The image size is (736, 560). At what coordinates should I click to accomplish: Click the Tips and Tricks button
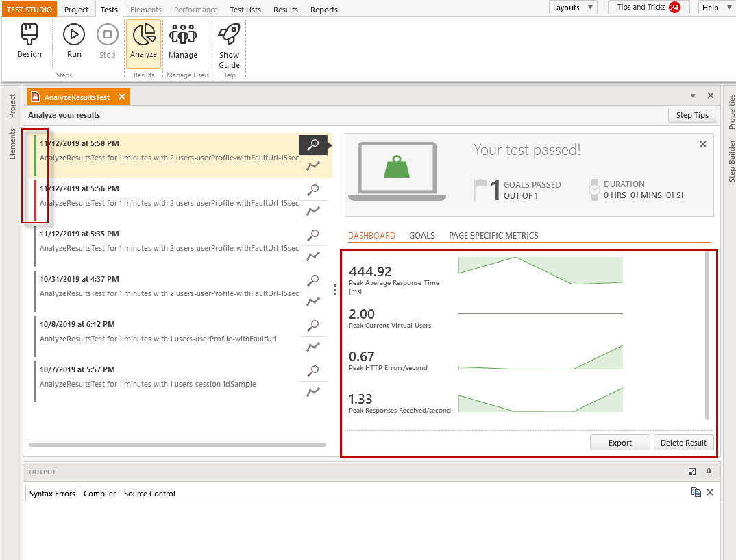[648, 8]
